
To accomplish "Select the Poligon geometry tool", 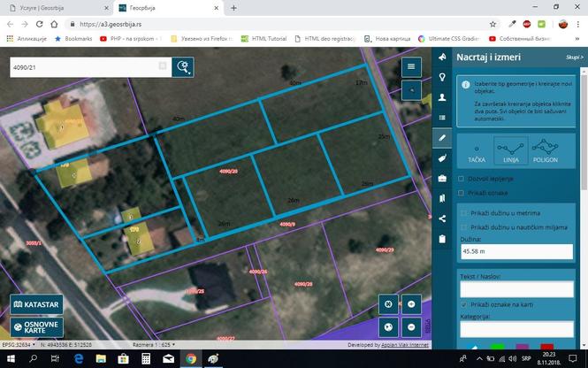I will coord(545,150).
